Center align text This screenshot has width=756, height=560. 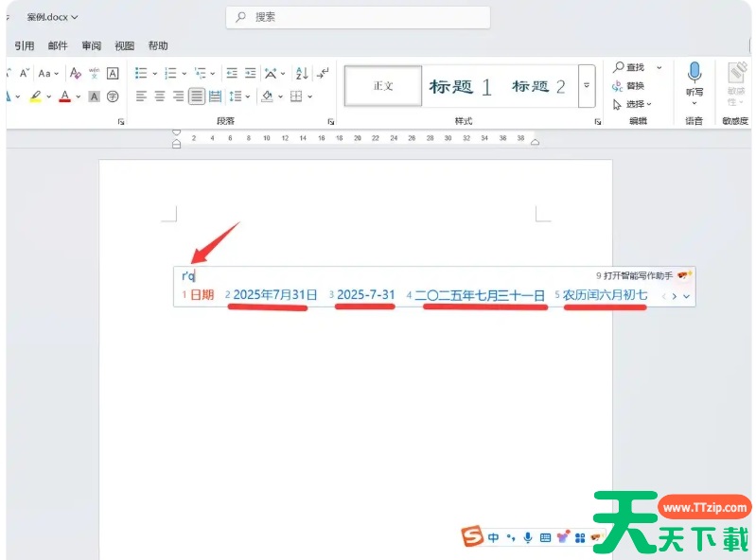point(160,96)
